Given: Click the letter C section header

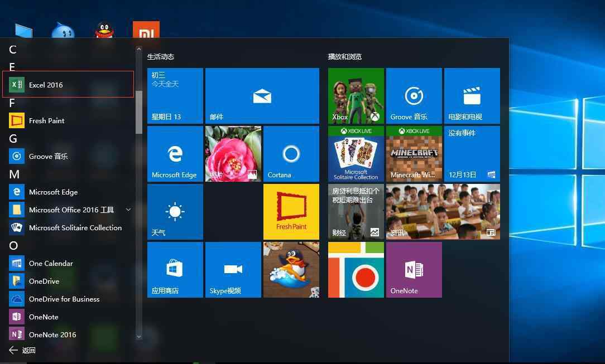Looking at the screenshot, I should [13, 49].
